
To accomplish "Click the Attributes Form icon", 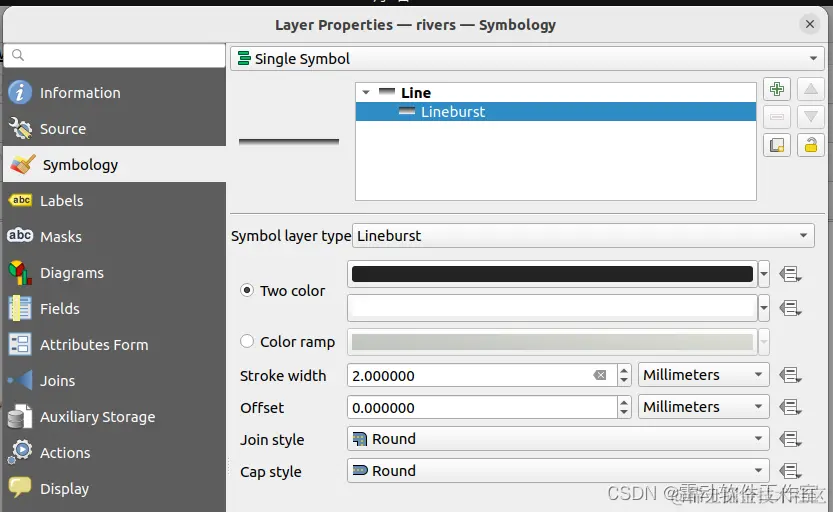I will (20, 344).
